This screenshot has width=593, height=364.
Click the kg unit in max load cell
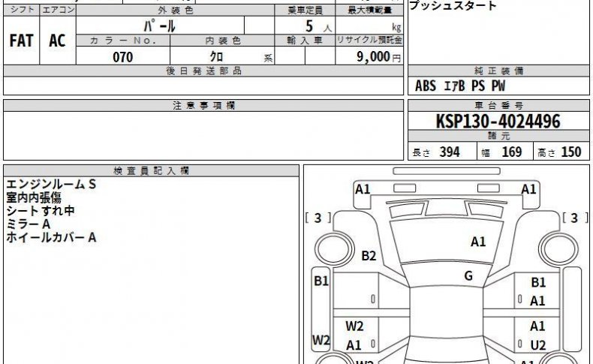click(396, 28)
